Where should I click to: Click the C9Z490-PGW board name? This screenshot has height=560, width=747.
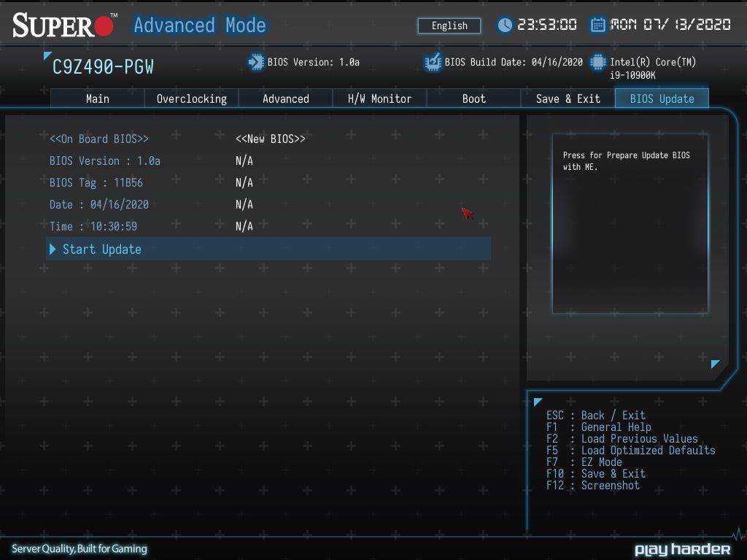click(x=103, y=67)
